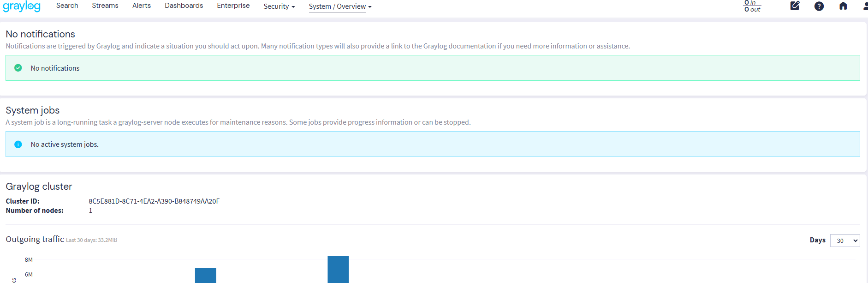Screen dimensions: 868x283
Task: Click the Outgoing traffic heading
Action: (35, 239)
